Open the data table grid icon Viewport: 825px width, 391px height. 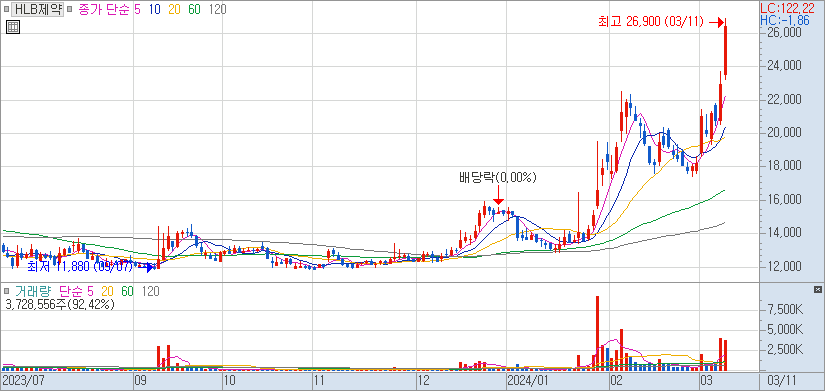pyautogui.click(x=13, y=28)
